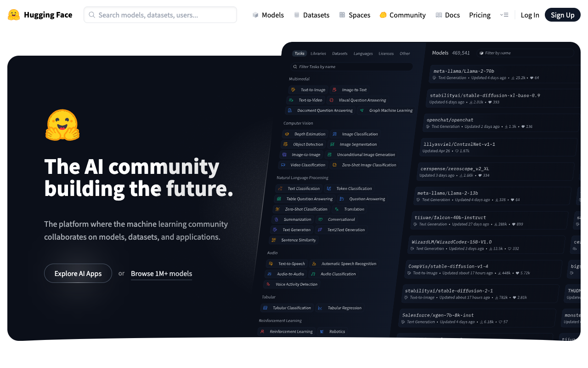The width and height of the screenshot is (588, 368).
Task: Open the CompVis/stable-diffusion-v1-4 model card
Action: pos(483,269)
